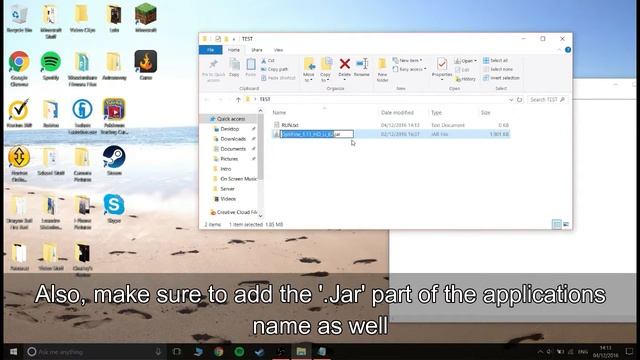This screenshot has width=640, height=360.
Task: Click Select all in the ribbon
Action: coord(495,60)
